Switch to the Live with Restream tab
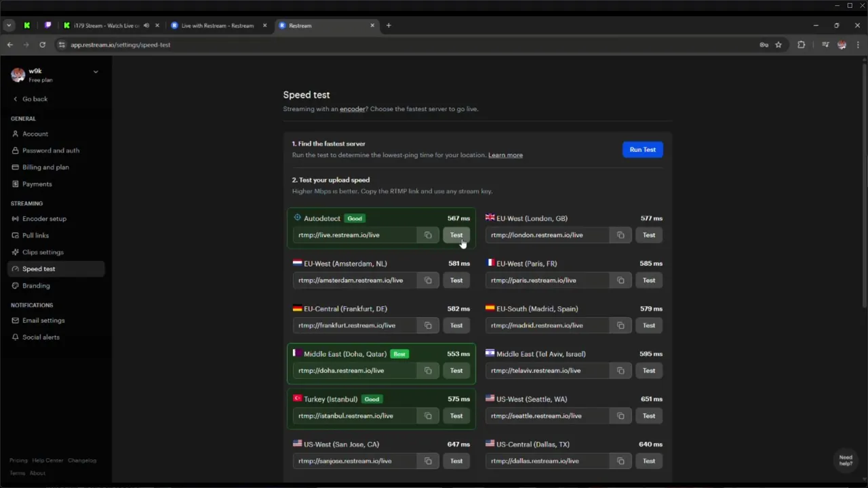This screenshot has height=488, width=868. [x=217, y=26]
